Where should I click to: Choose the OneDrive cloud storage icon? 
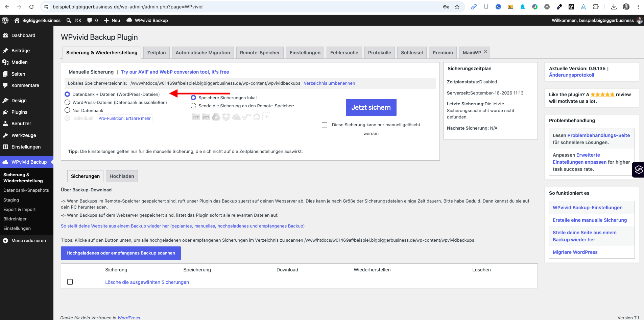[x=236, y=117]
